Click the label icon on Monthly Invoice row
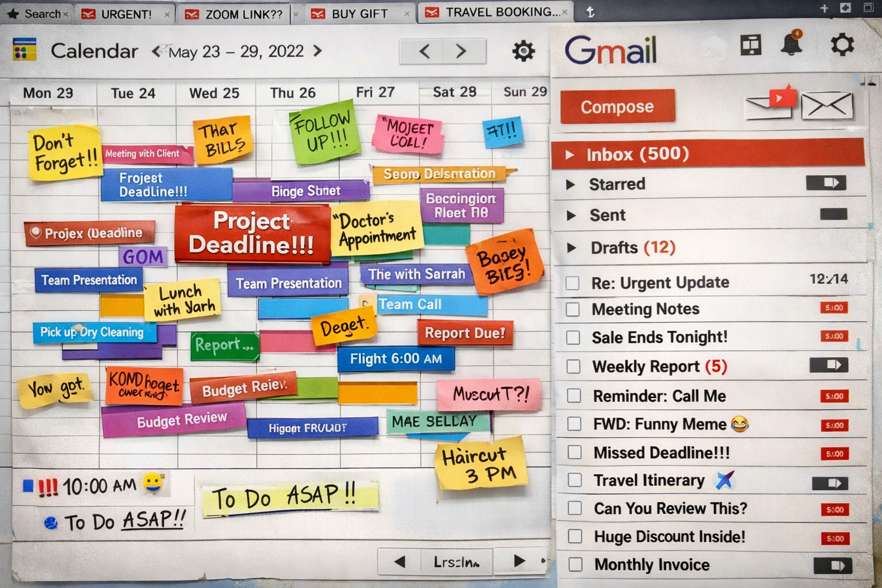882x588 pixels. [833, 566]
